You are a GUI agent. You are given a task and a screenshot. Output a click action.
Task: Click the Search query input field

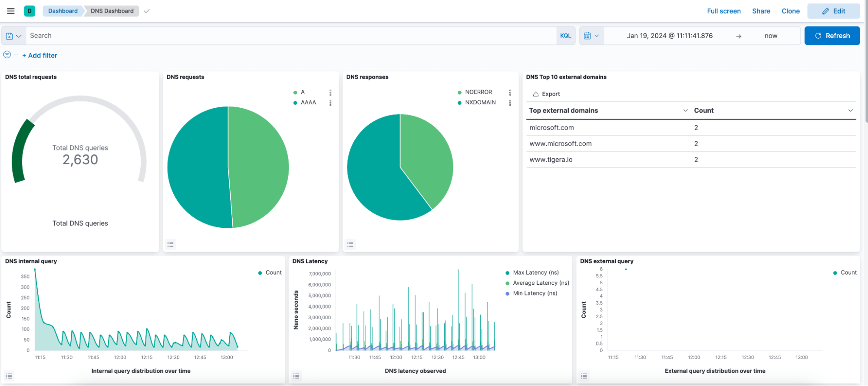(291, 36)
